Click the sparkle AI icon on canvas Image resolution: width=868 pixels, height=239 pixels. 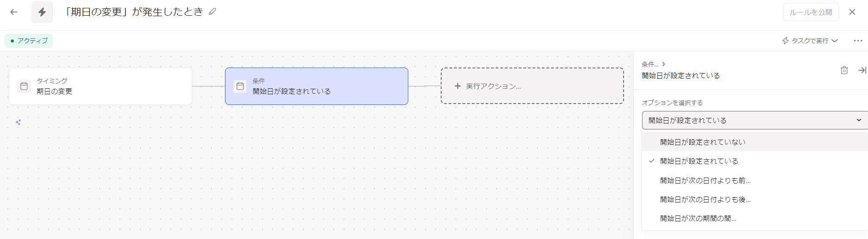coord(18,122)
